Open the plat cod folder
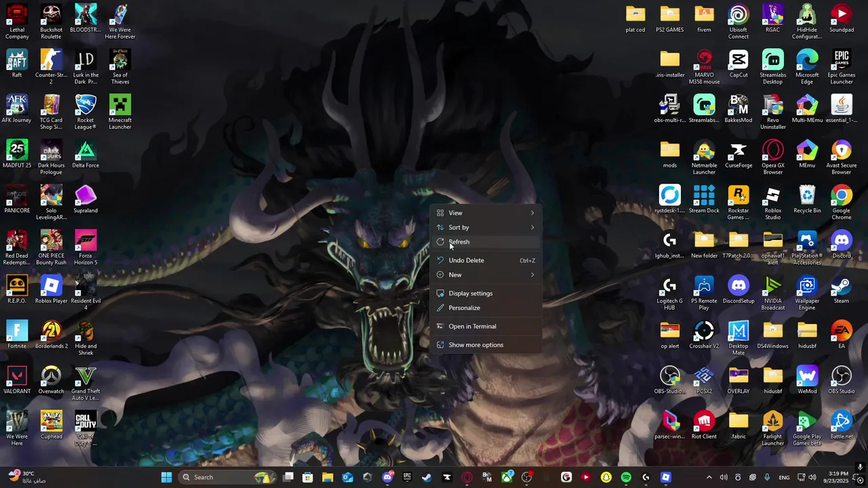 click(635, 19)
